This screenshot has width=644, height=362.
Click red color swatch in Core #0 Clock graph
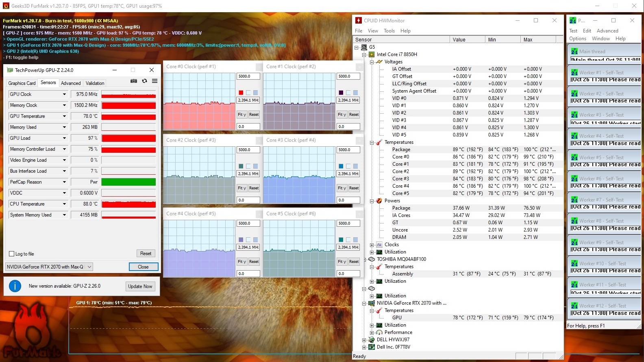pos(241,93)
